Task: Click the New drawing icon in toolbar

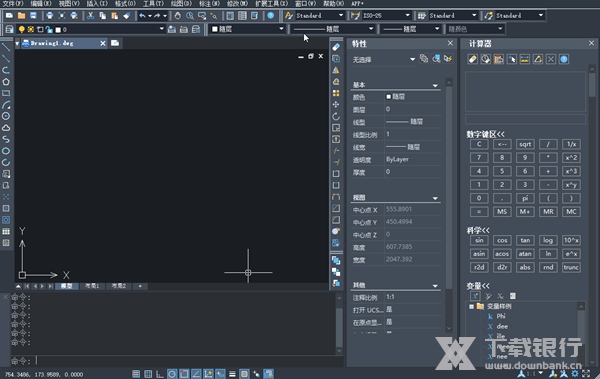Action: (9, 16)
